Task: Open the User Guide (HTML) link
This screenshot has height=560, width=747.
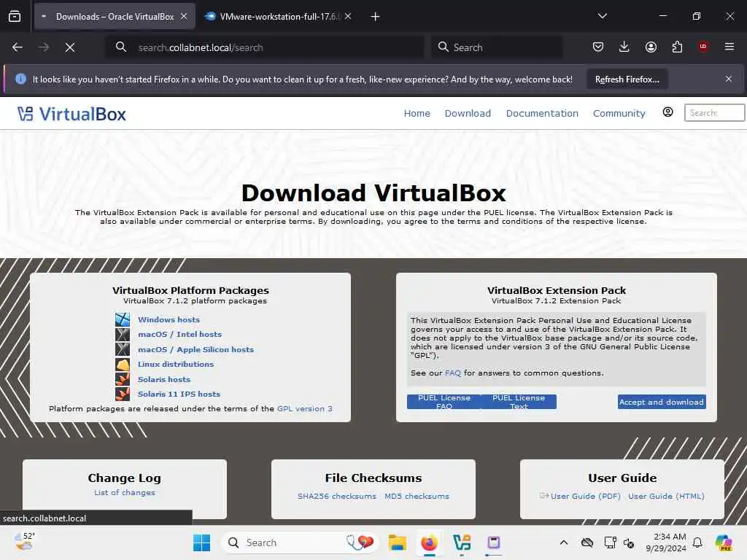Action: tap(666, 496)
